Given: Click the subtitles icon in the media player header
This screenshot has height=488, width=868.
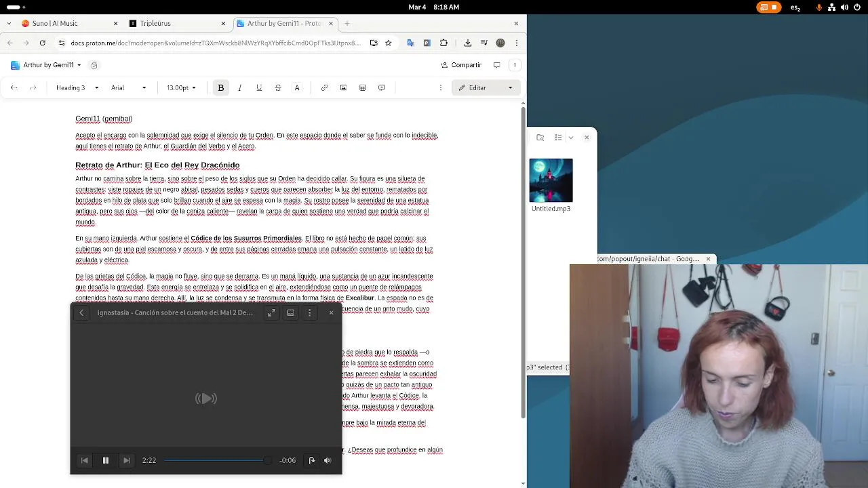Looking at the screenshot, I should click(x=290, y=312).
